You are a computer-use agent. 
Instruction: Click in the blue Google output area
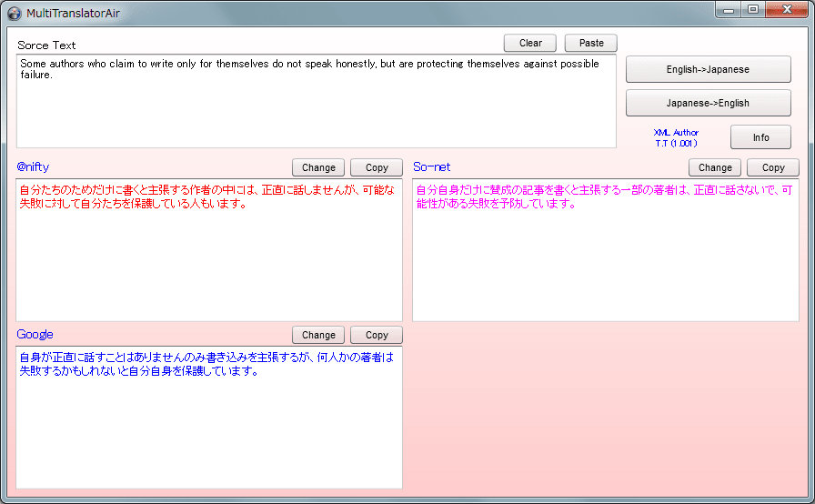pos(208,423)
